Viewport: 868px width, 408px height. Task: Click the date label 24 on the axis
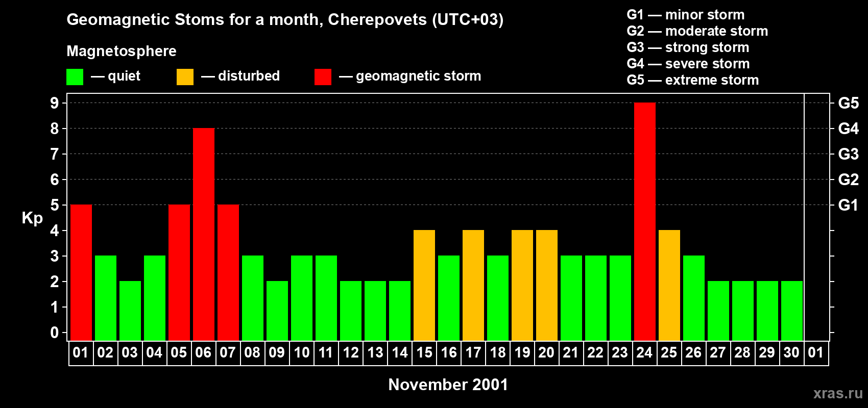coord(644,353)
